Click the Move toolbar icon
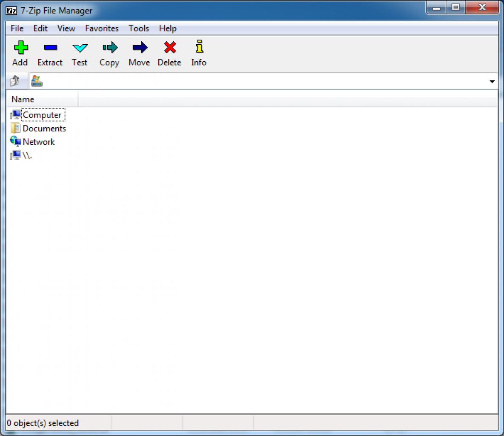This screenshot has width=504, height=436. (140, 48)
